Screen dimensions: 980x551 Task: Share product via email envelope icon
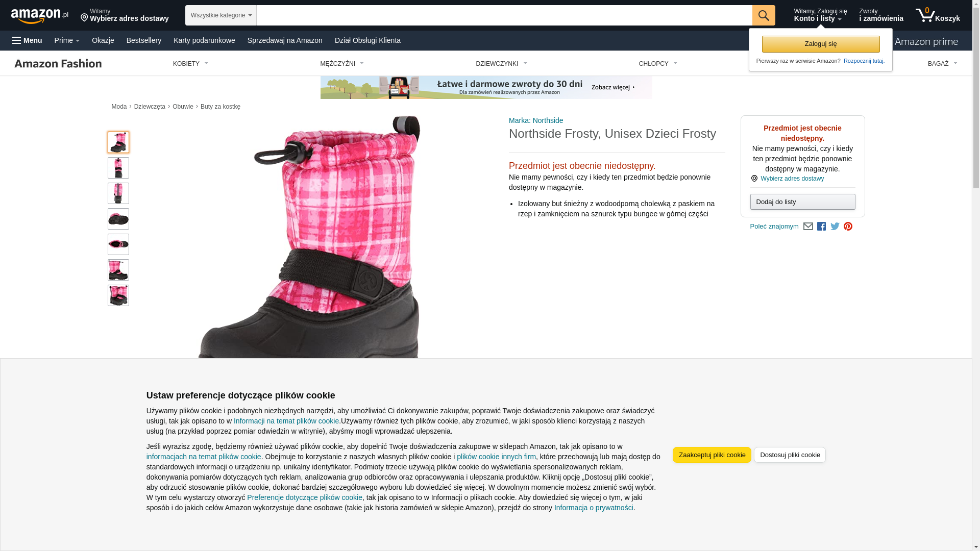coord(808,227)
